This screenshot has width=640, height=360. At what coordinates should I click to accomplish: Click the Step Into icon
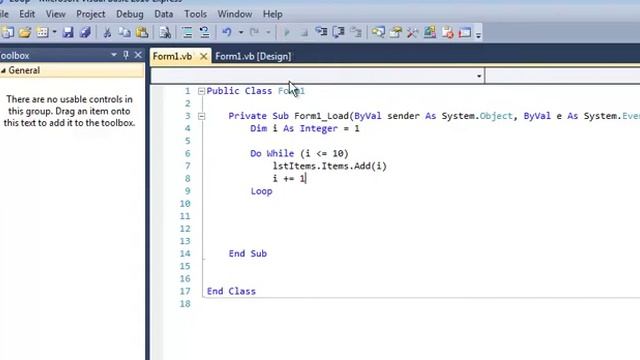321,32
